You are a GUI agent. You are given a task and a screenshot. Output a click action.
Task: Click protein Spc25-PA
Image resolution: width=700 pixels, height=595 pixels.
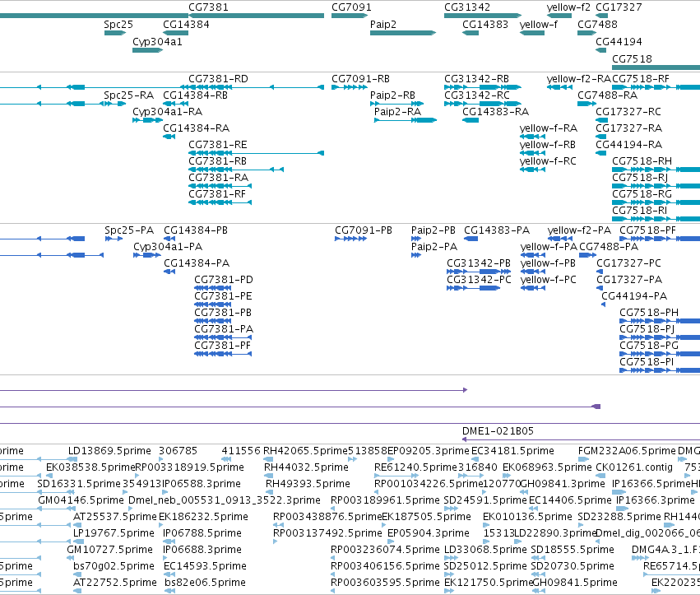114,239
